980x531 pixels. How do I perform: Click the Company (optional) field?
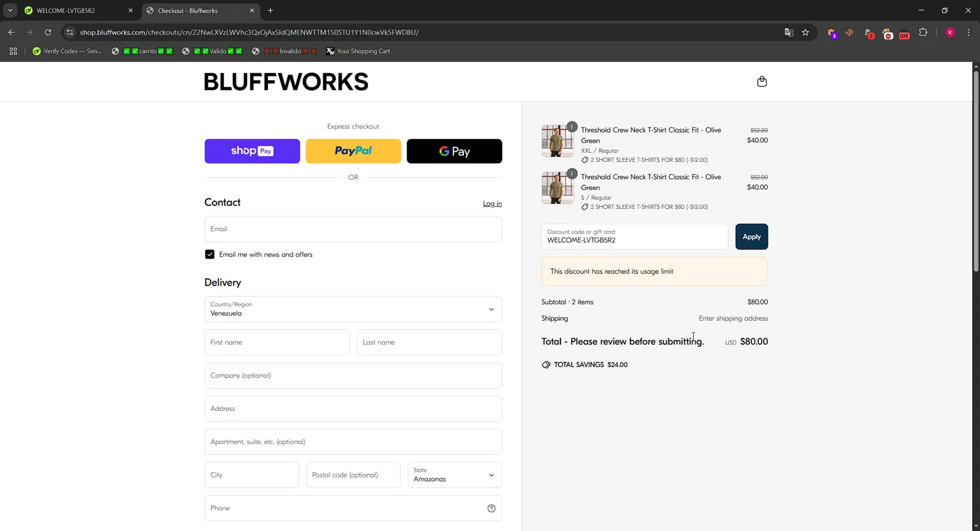(353, 376)
